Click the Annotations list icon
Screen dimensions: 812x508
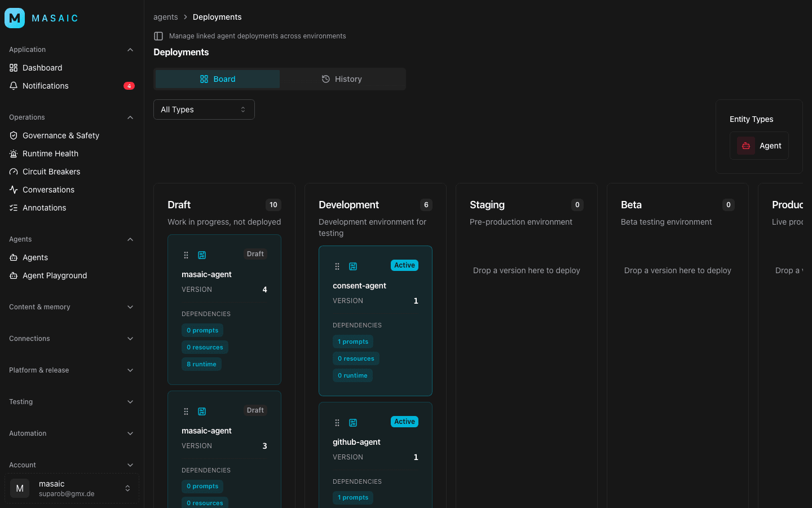14,208
